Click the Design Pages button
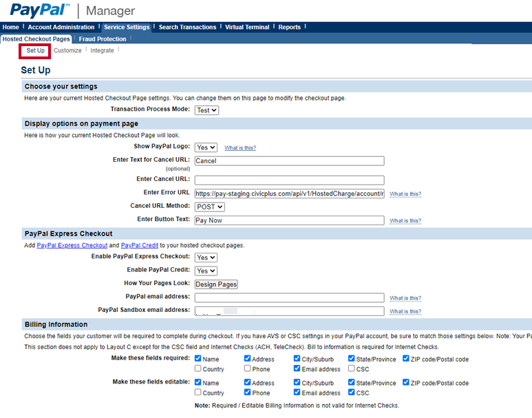 point(216,284)
